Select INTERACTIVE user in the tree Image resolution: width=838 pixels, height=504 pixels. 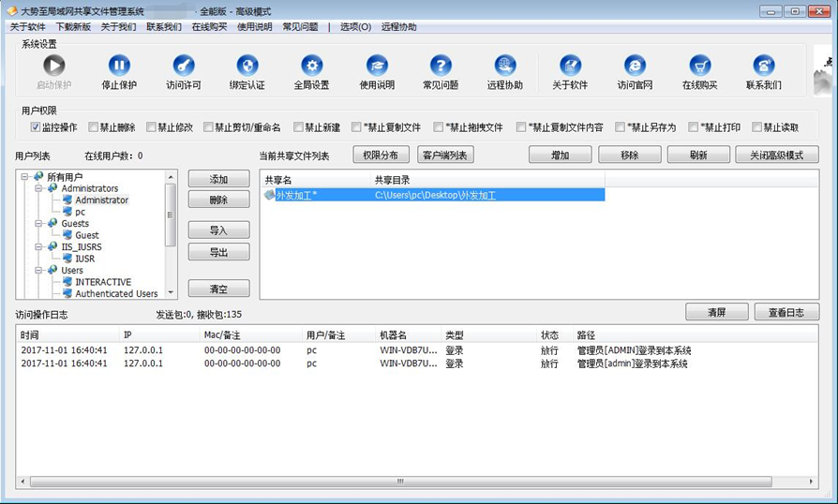(103, 282)
